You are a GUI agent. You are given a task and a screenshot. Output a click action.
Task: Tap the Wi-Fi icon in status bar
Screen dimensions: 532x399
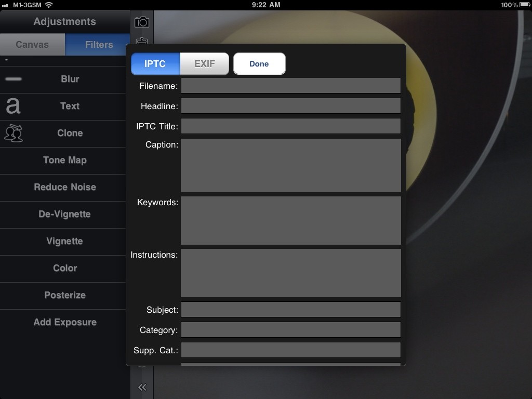tap(49, 5)
